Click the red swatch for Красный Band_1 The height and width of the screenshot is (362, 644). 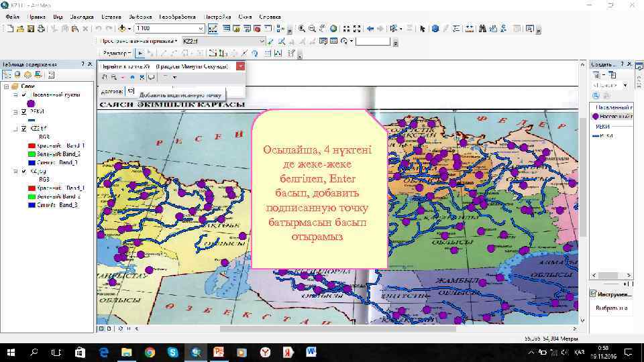pos(31,145)
